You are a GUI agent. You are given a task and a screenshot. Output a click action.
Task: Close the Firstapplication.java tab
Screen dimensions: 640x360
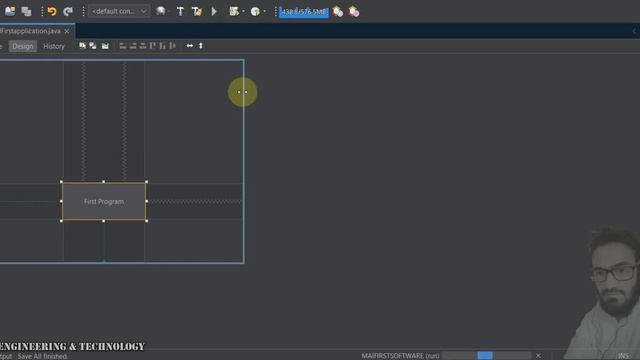point(67,31)
